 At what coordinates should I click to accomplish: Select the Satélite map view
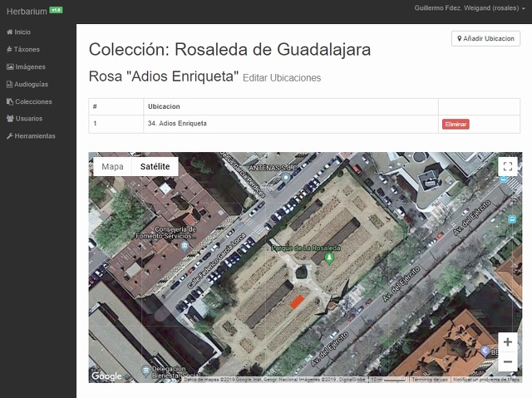pos(155,166)
